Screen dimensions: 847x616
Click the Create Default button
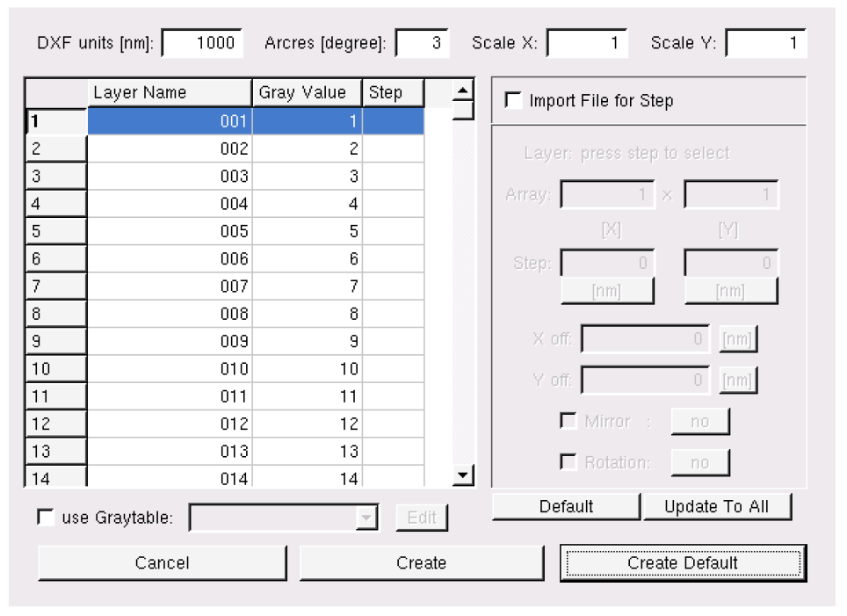tap(683, 563)
